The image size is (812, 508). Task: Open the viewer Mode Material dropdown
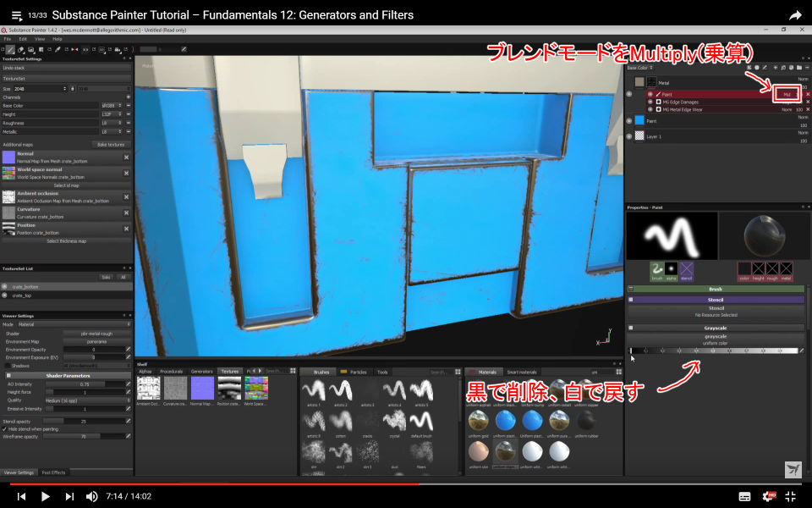pyautogui.click(x=74, y=324)
